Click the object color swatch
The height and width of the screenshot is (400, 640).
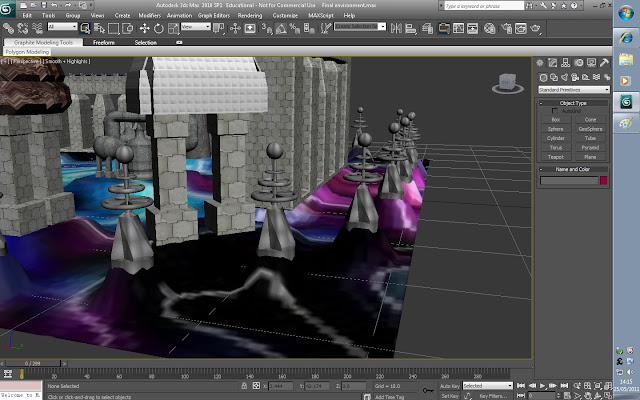coord(604,180)
